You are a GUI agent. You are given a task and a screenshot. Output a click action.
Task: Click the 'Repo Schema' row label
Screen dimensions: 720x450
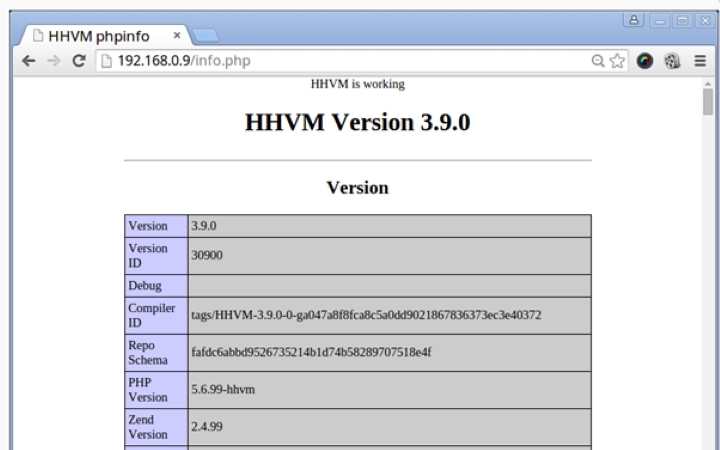tap(148, 353)
